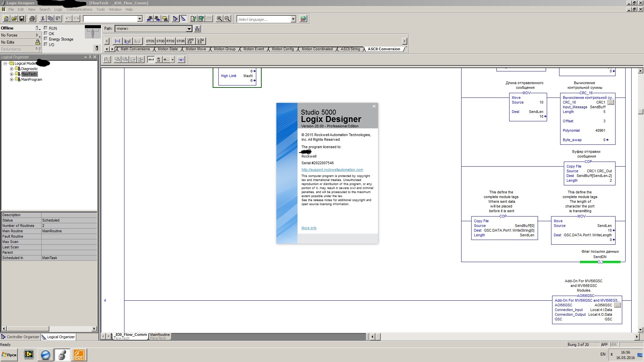Open the Select language dropdown
This screenshot has width=644, height=362.
click(293, 19)
